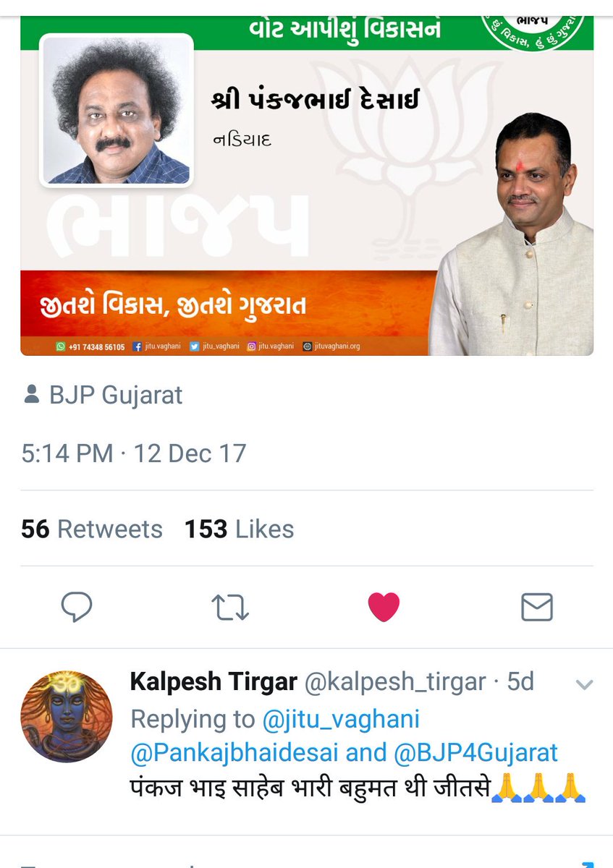This screenshot has height=868, width=613.
Task: Open the curly-haired man's portrait photo
Action: coord(116,109)
